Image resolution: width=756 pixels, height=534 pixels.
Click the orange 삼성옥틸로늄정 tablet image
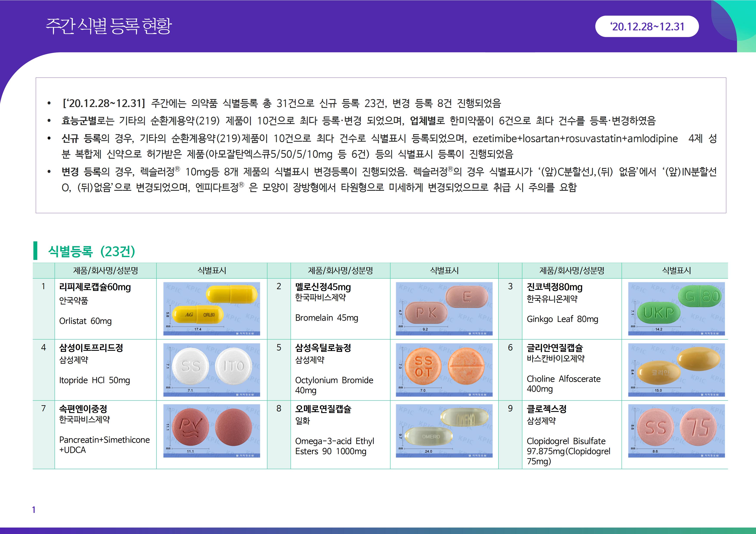coord(444,369)
